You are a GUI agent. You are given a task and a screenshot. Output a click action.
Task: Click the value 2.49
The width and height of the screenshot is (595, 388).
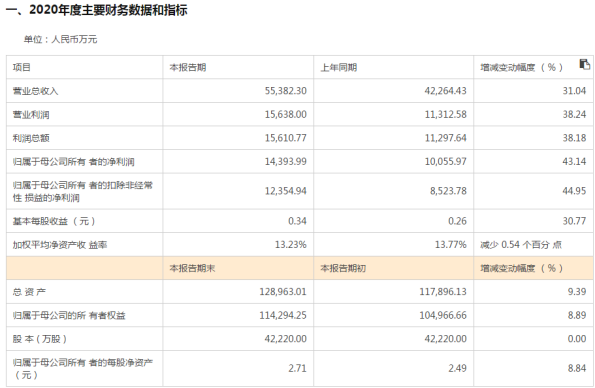[x=457, y=368]
